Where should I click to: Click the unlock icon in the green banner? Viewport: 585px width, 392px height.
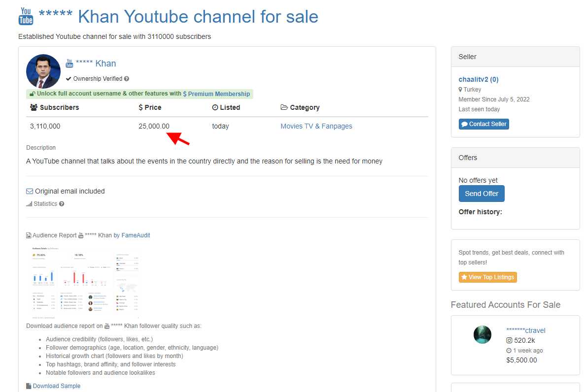[x=33, y=94]
